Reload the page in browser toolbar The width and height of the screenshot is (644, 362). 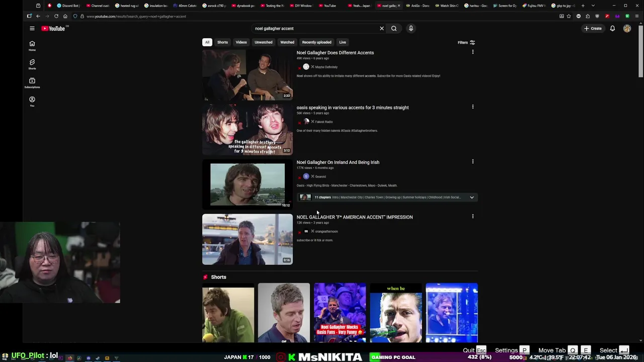click(56, 16)
